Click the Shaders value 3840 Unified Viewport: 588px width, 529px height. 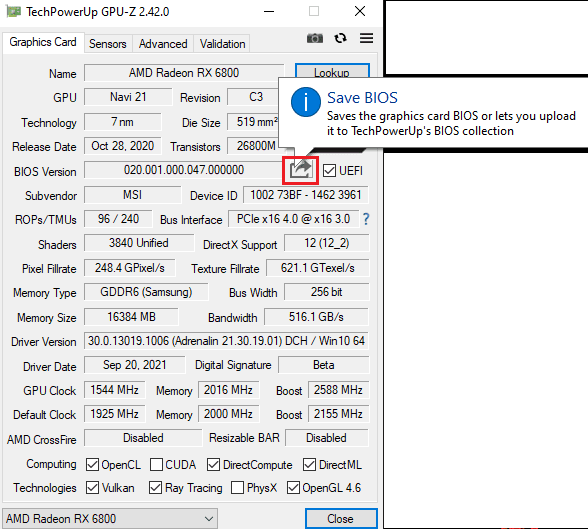click(x=139, y=243)
